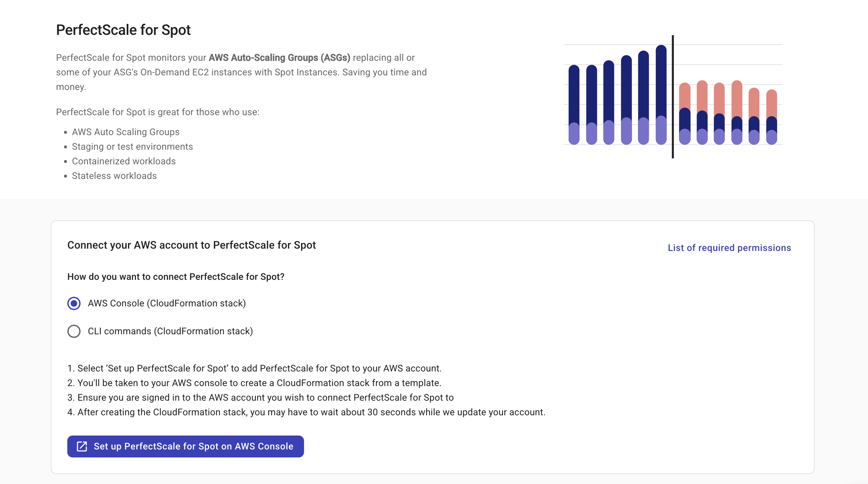Select the CLI commands radio button
The width and height of the screenshot is (868, 484).
coord(74,331)
